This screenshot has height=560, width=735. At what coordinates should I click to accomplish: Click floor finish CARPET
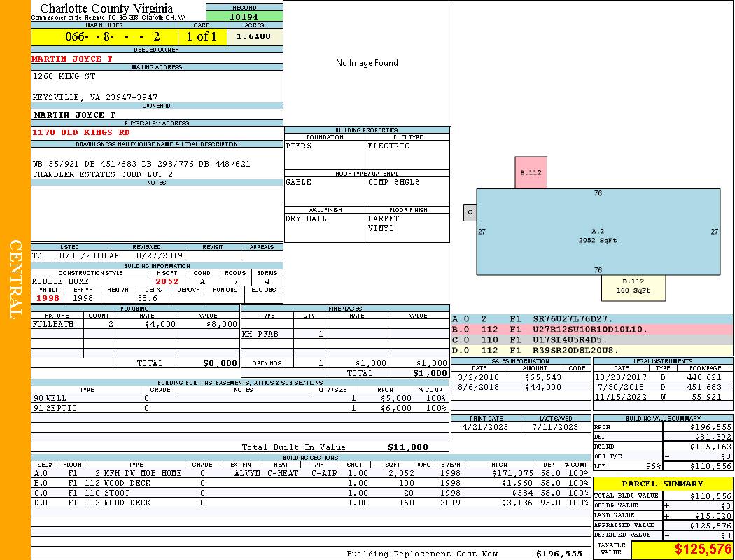pyautogui.click(x=384, y=219)
